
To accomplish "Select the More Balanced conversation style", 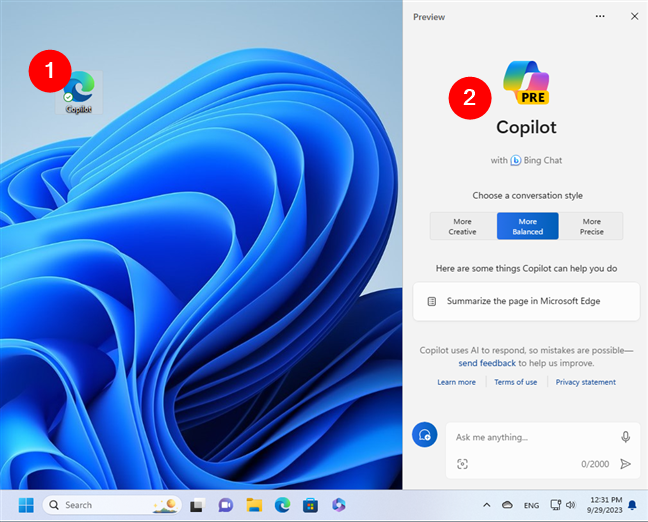I will (527, 226).
